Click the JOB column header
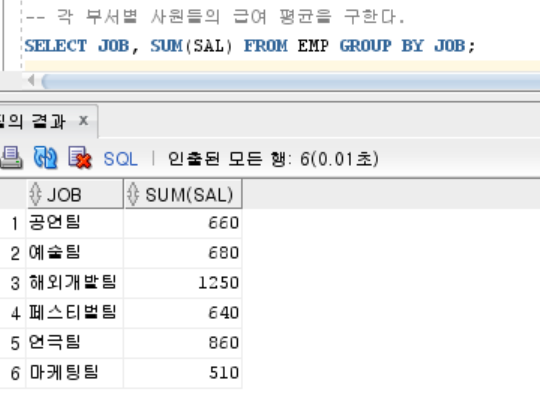 (x=75, y=194)
